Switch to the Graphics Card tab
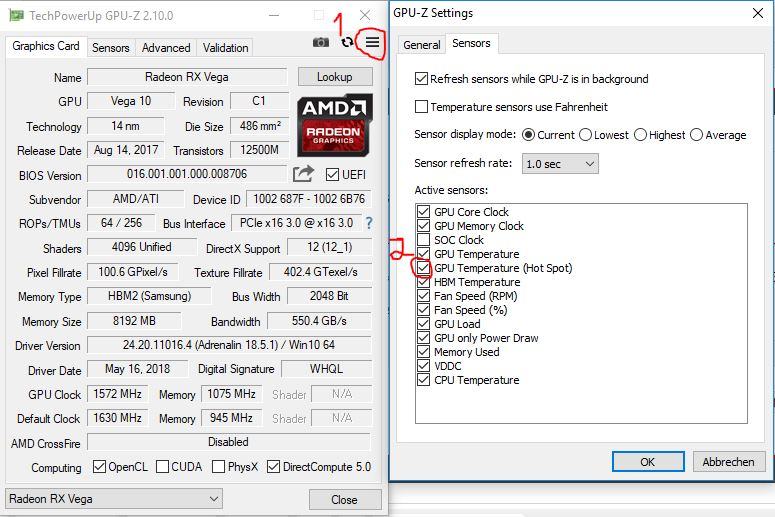The image size is (775, 517). (46, 46)
